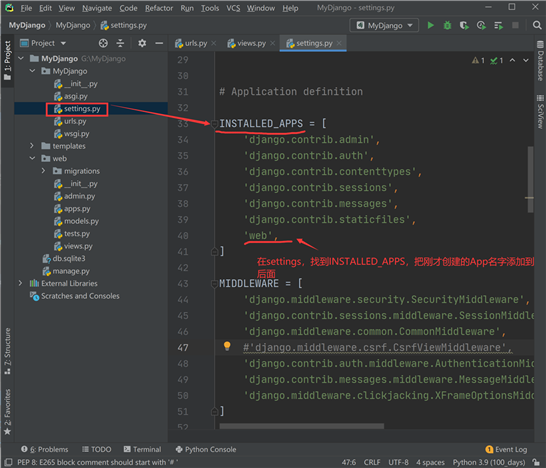Change UTF-8 file encoding

398,462
